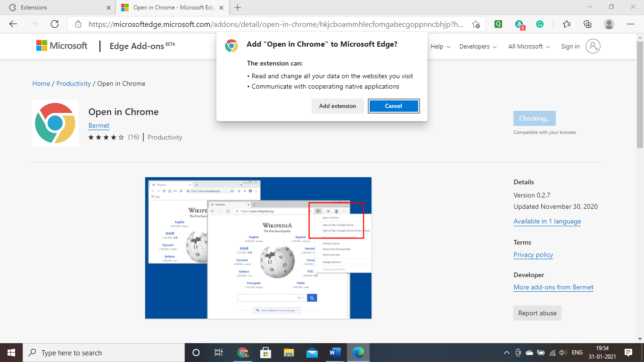Click the star rating of the extension

[107, 137]
